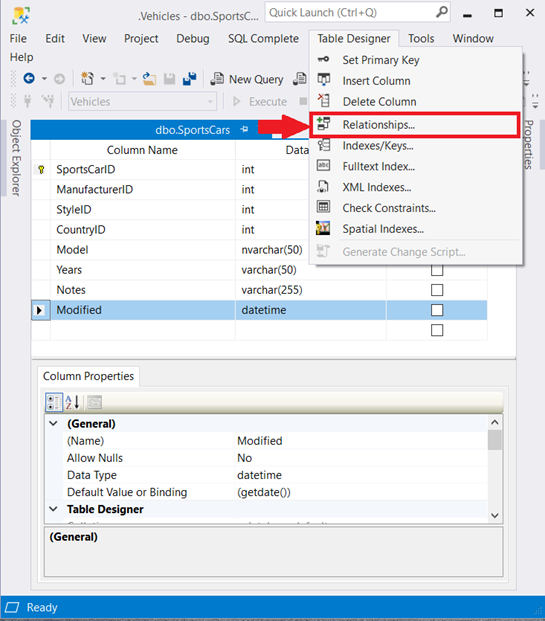Click the properties grid scrollbar thumb
The height and width of the screenshot is (621, 545).
click(494, 440)
